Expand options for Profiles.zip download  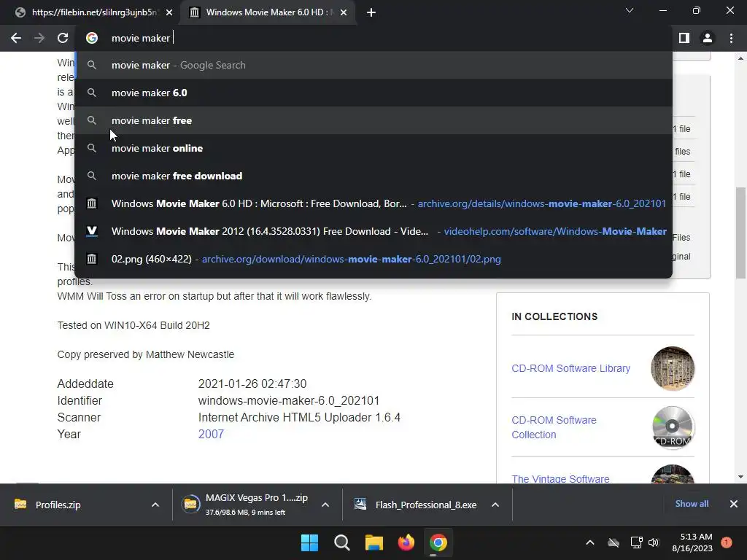pos(155,505)
